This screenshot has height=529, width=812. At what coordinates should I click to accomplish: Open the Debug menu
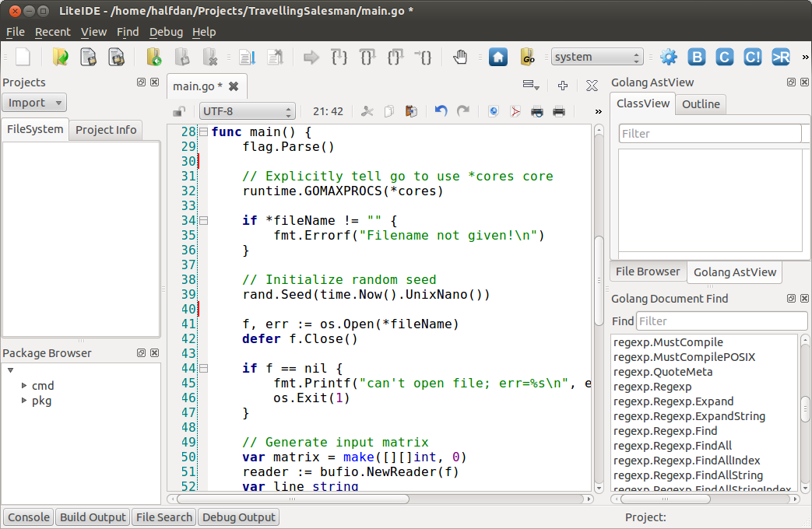[166, 32]
